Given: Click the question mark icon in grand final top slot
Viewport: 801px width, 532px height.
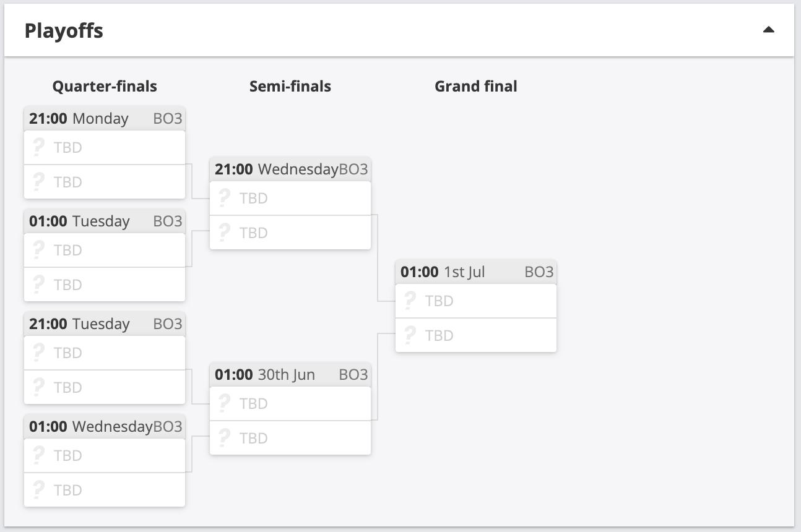Looking at the screenshot, I should (410, 301).
